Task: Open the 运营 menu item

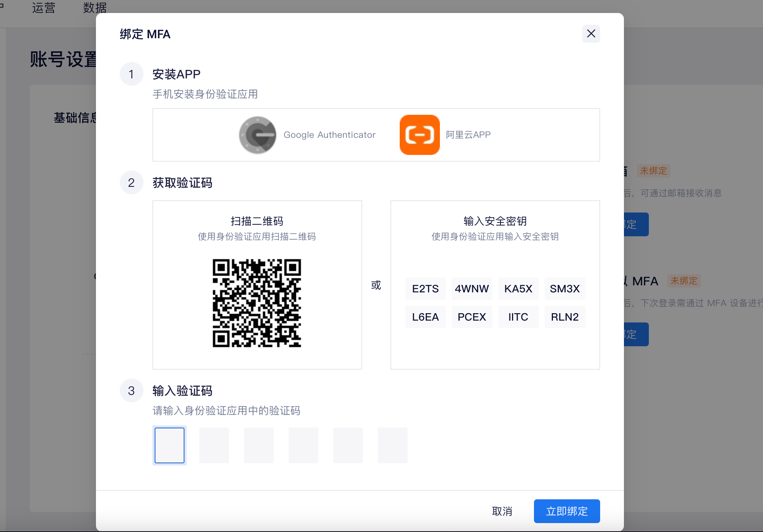Action: click(x=44, y=7)
